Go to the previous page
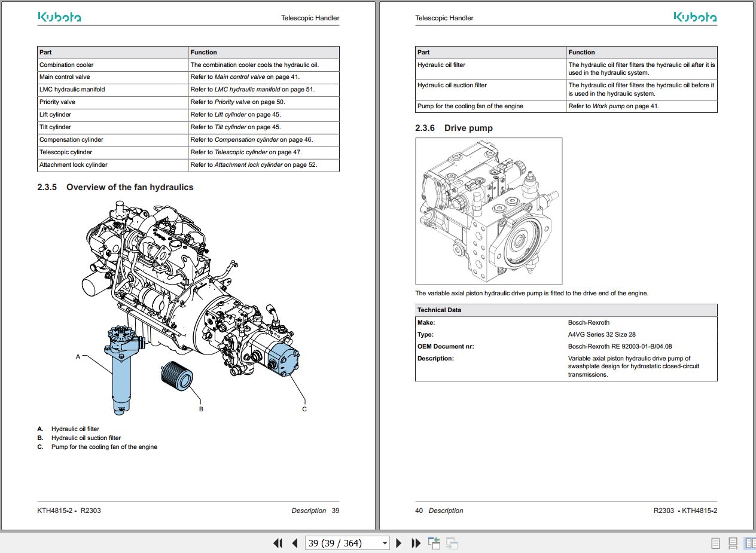756x553 pixels. coord(294,543)
